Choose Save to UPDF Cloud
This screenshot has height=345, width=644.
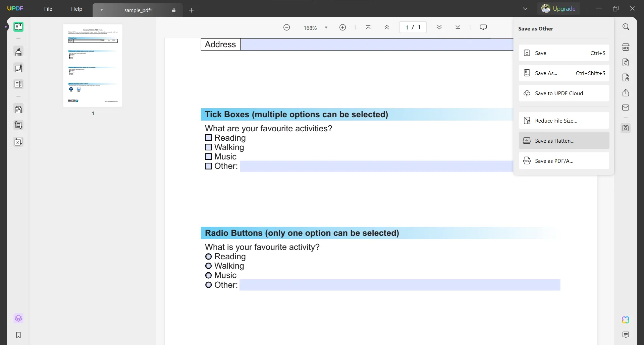[564, 93]
